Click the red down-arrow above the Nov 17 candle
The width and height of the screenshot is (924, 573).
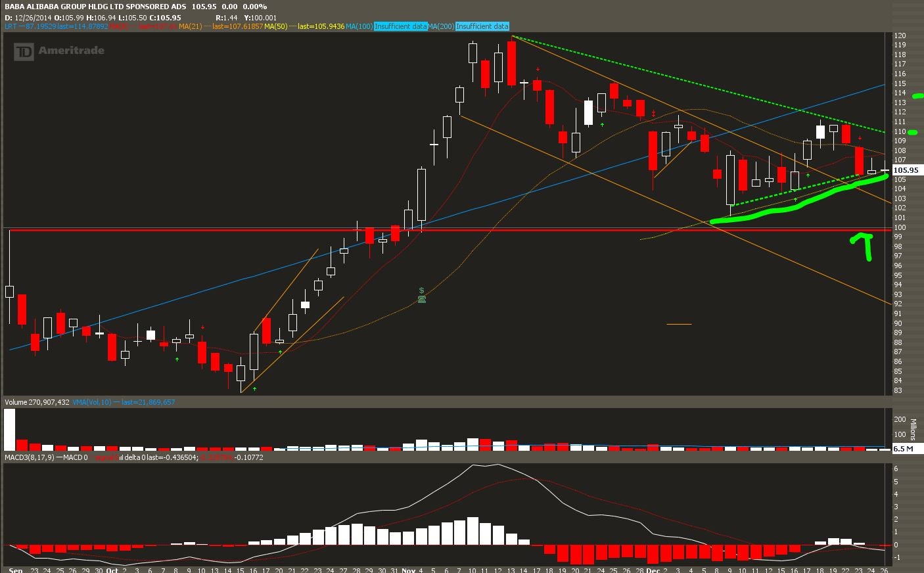click(x=538, y=69)
